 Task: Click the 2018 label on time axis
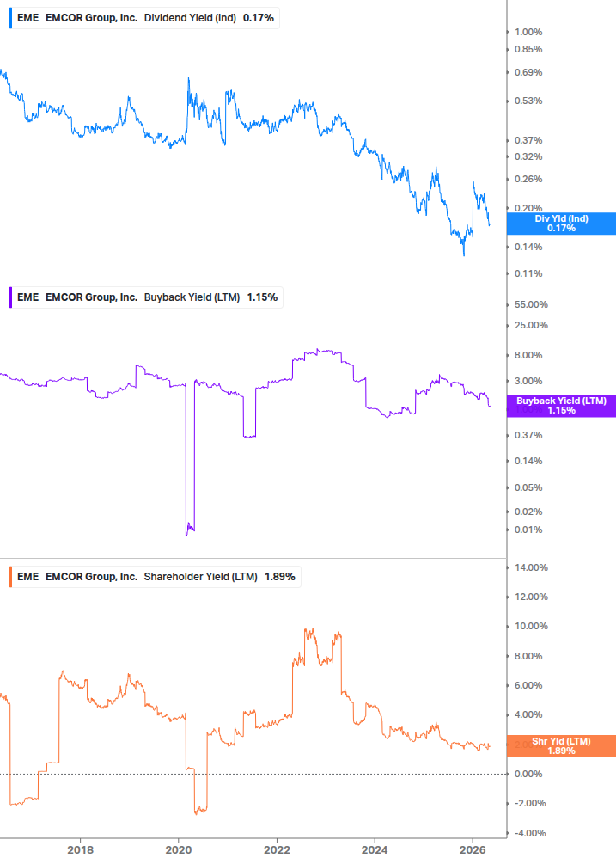pyautogui.click(x=80, y=850)
